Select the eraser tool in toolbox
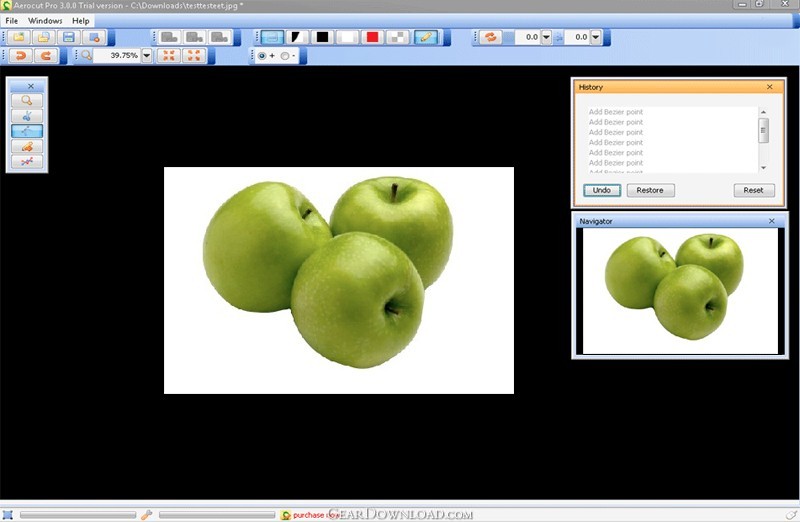Image resolution: width=800 pixels, height=522 pixels. (26, 146)
